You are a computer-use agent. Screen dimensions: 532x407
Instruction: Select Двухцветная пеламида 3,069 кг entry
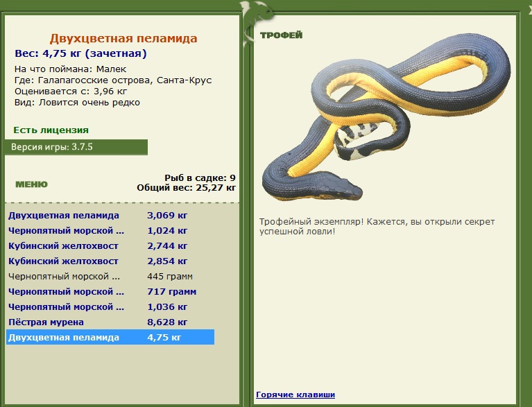pyautogui.click(x=110, y=216)
